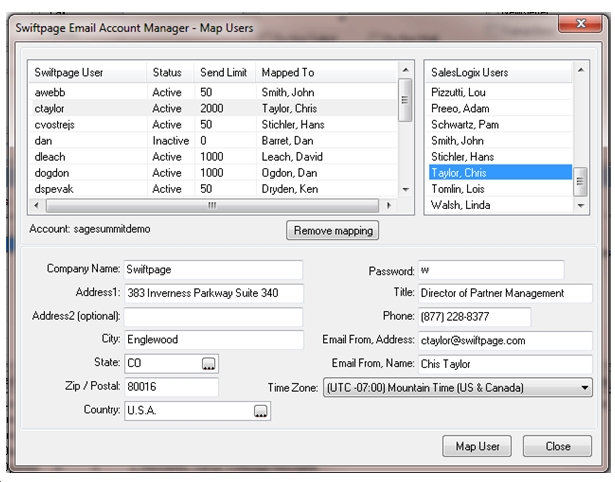Image resolution: width=615 pixels, height=482 pixels.
Task: Select Pizzutti, Lou in SalesLogix Users
Action: (x=499, y=93)
